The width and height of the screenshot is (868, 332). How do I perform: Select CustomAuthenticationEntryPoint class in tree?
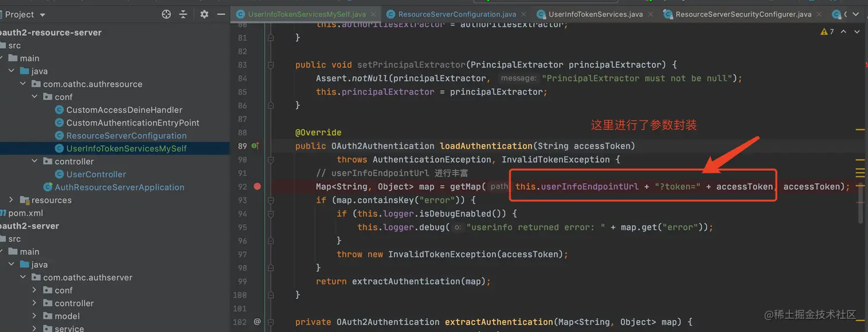133,123
